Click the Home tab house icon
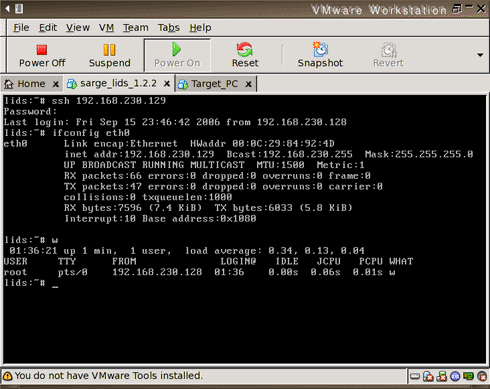This screenshot has width=490, height=389. [9, 84]
